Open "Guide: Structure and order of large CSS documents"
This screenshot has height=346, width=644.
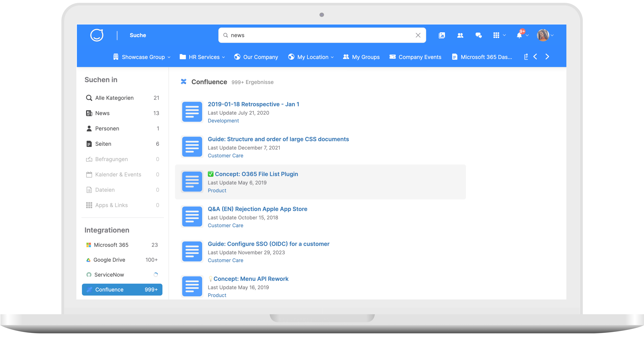(x=278, y=139)
